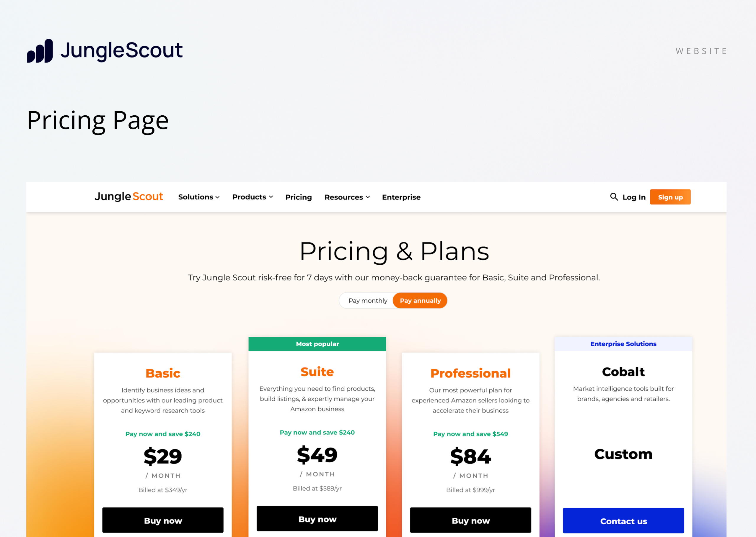Click the Most popular green banner
The height and width of the screenshot is (537, 756).
click(317, 344)
